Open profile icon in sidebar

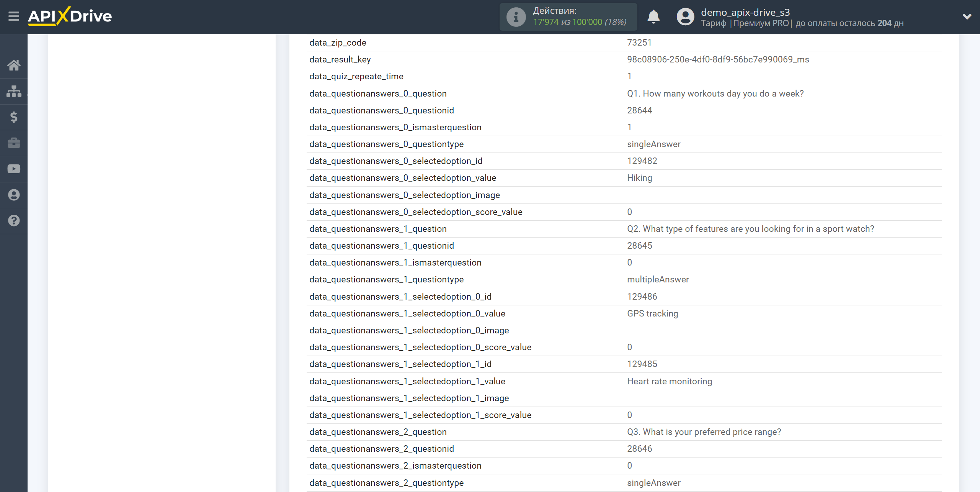(14, 195)
